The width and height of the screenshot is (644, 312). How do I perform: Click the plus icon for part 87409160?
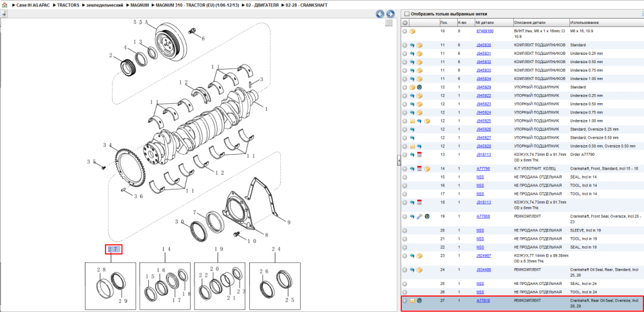tap(404, 31)
